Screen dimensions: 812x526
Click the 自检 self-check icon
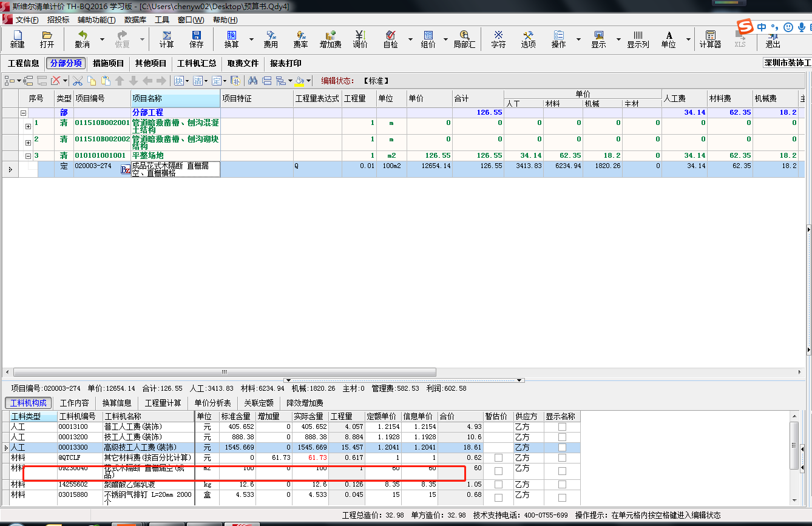point(390,39)
